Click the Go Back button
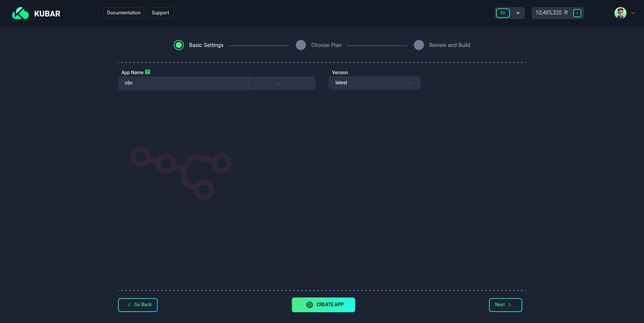The width and height of the screenshot is (644, 323). (138, 305)
